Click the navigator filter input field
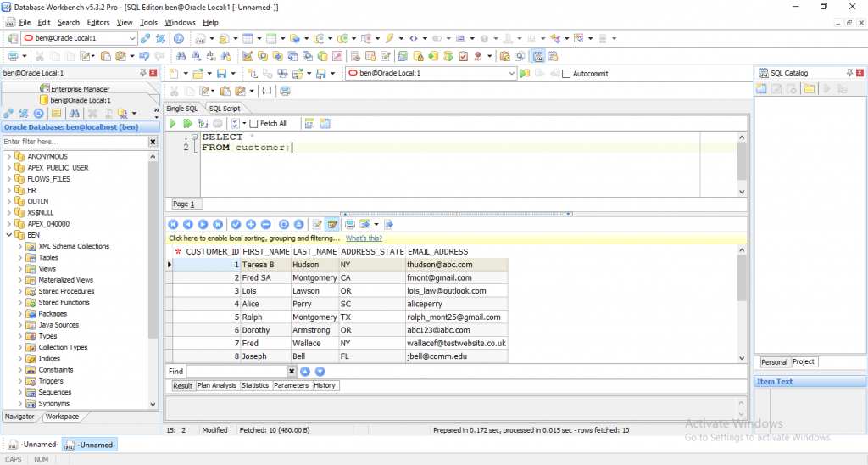868x465 pixels. tap(75, 142)
